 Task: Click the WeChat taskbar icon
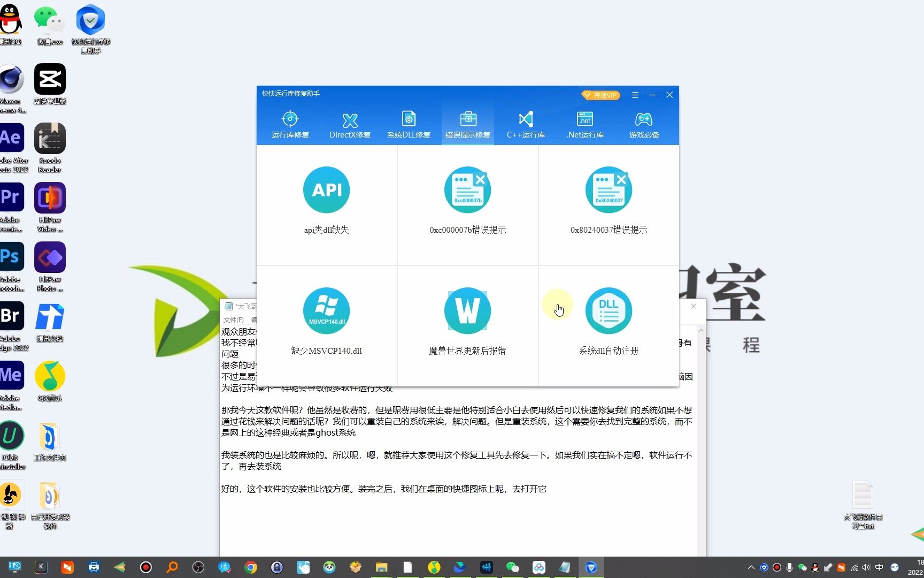click(x=512, y=567)
